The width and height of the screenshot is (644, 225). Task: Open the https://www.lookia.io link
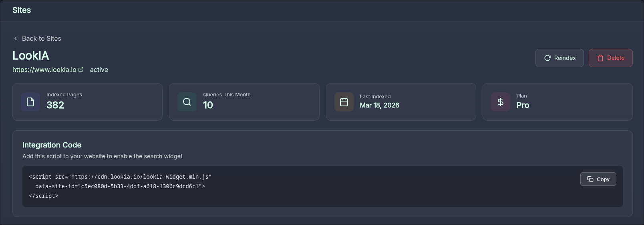(44, 70)
